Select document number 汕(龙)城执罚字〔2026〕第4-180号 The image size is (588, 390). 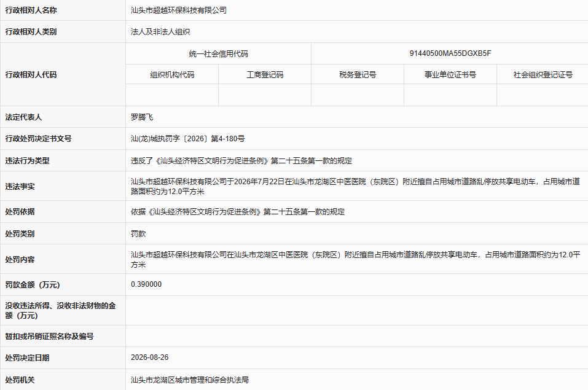tap(187, 138)
